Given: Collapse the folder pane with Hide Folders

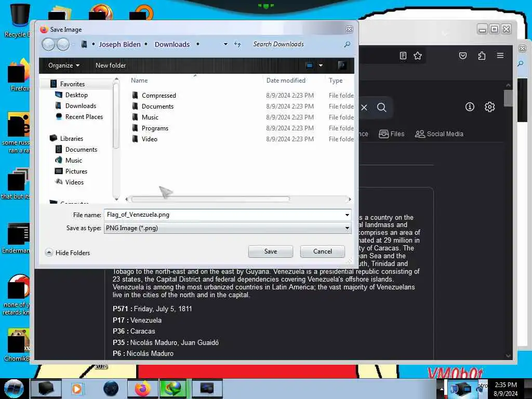Looking at the screenshot, I should [68, 253].
